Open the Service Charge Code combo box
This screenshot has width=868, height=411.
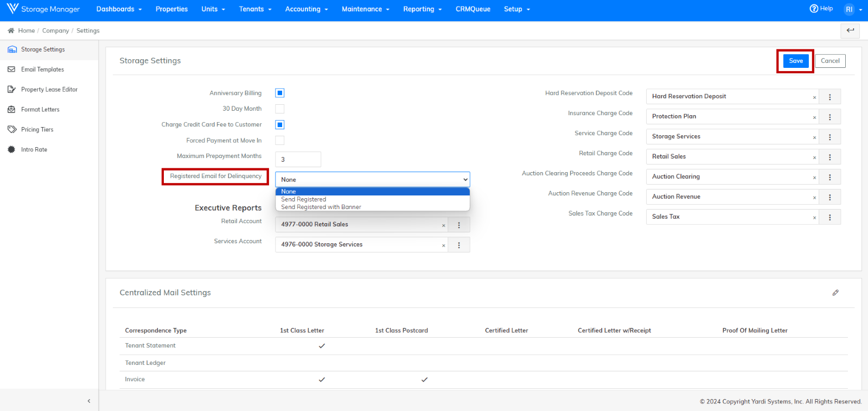[732, 137]
